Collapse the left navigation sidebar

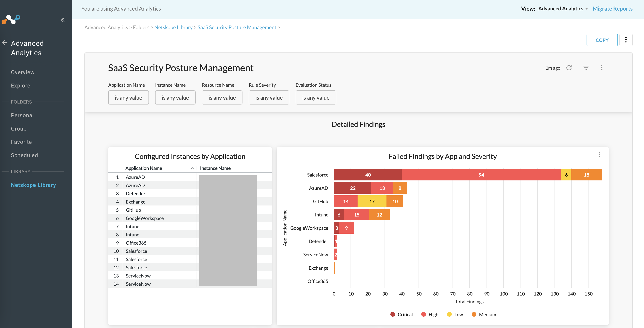[63, 20]
